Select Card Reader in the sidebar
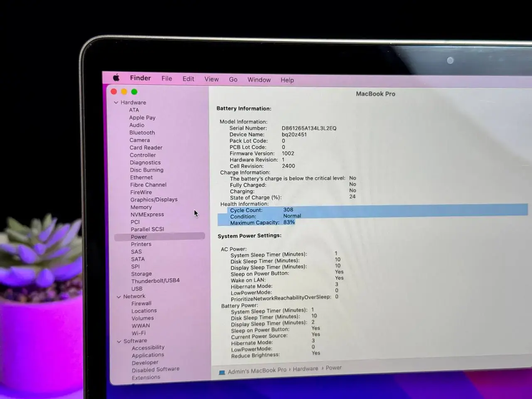Image resolution: width=532 pixels, height=399 pixels. [x=146, y=148]
